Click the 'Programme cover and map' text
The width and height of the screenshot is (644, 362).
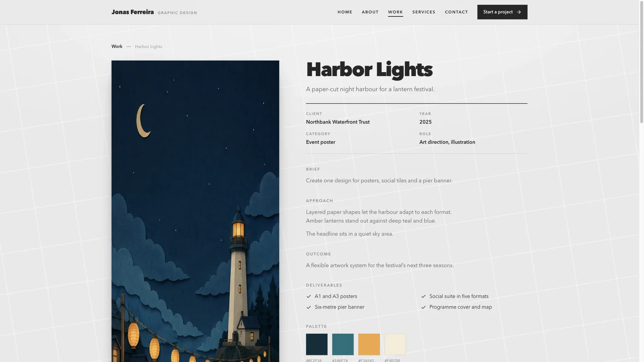(460, 307)
